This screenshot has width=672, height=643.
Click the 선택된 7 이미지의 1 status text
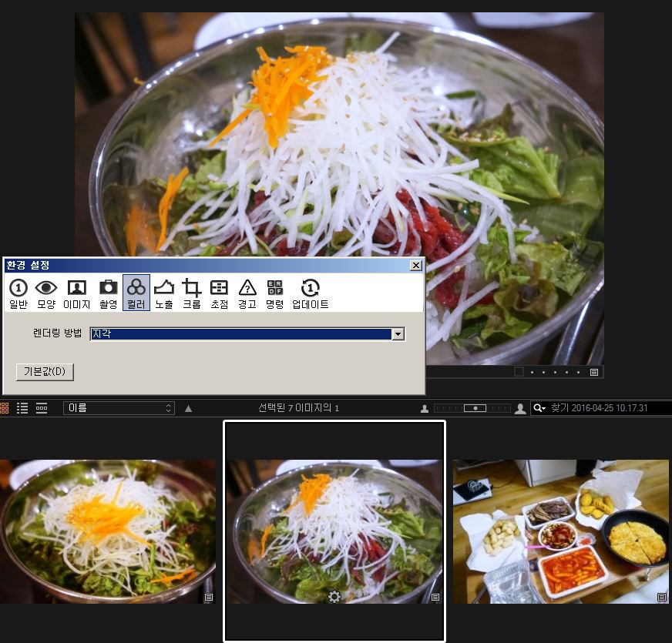(299, 408)
